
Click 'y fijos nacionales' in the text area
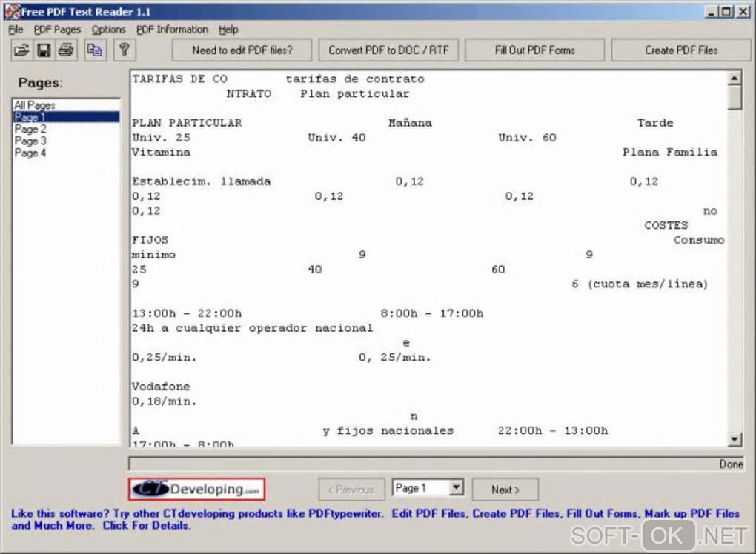(x=388, y=430)
